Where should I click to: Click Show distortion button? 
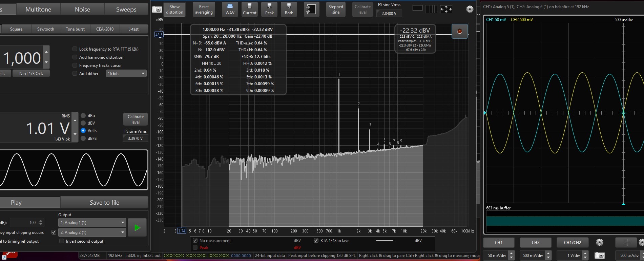pos(174,10)
